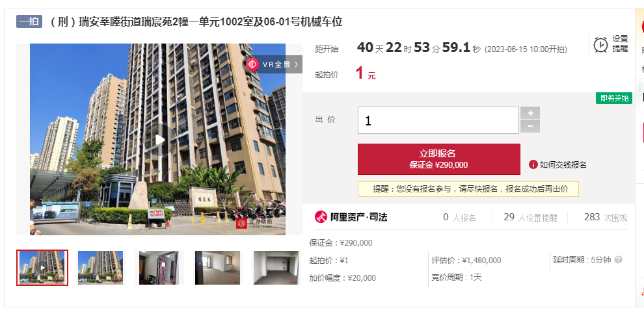Select the empty room fifth thumbnail
644x323 pixels.
click(276, 268)
